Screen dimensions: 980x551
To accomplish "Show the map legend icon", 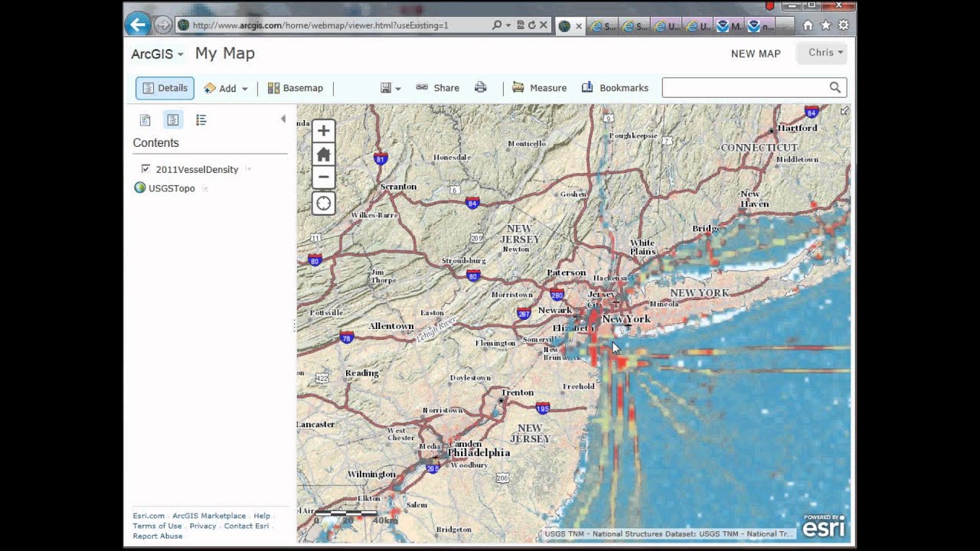I will [x=201, y=120].
